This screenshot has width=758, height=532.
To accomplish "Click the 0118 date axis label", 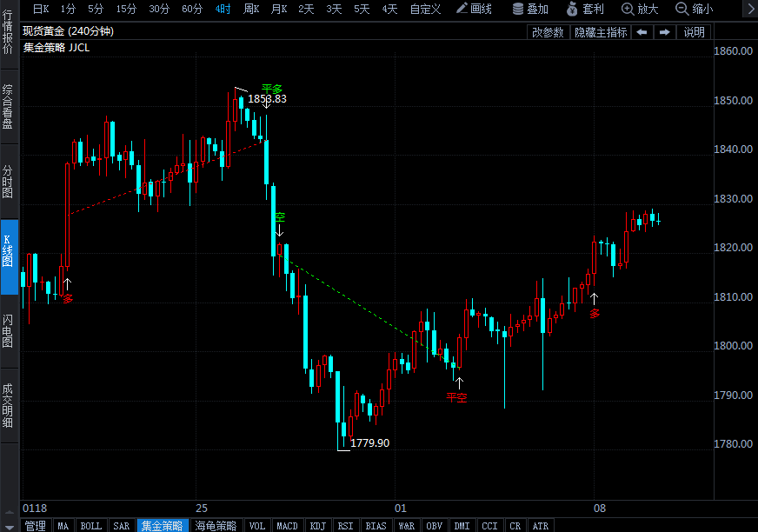I will [x=35, y=509].
